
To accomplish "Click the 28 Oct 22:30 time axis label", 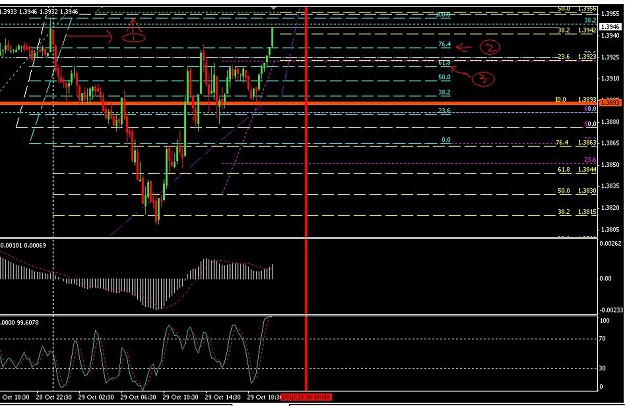I will click(x=54, y=397).
